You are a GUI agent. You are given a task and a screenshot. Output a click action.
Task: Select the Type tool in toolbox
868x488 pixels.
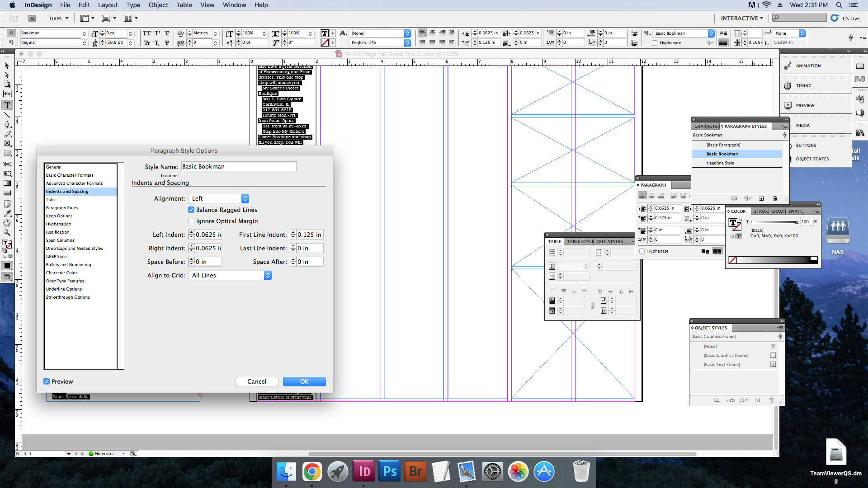7,105
